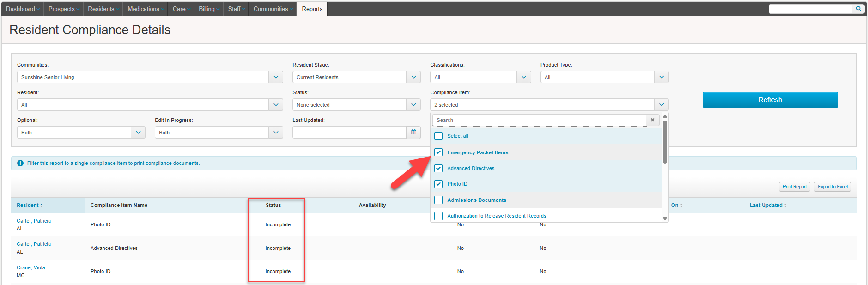The image size is (868, 285).
Task: Expand the Communities dropdown arrow
Action: [x=276, y=77]
